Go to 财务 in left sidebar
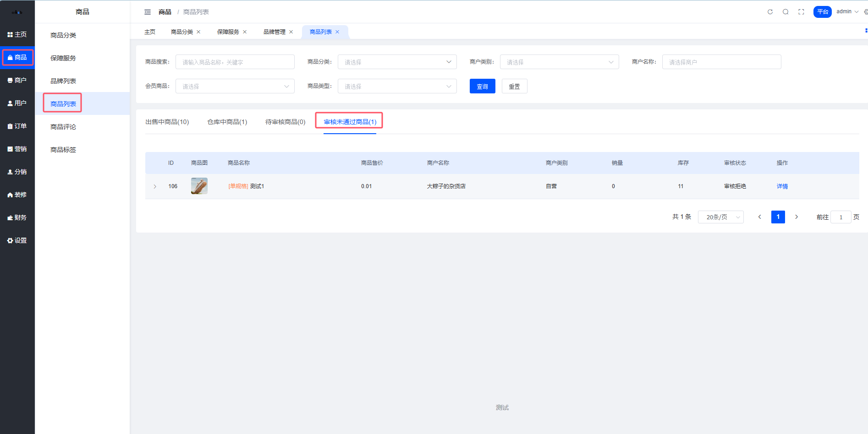The height and width of the screenshot is (434, 868). tap(17, 217)
